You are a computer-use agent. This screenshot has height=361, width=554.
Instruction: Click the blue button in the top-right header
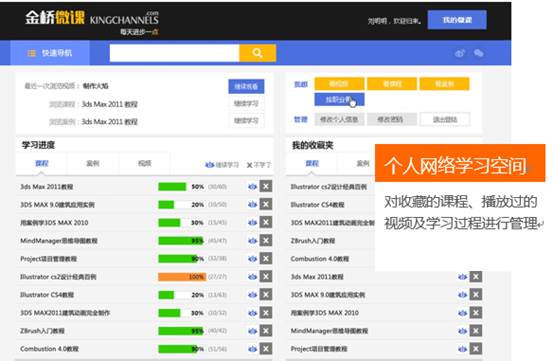(x=457, y=20)
